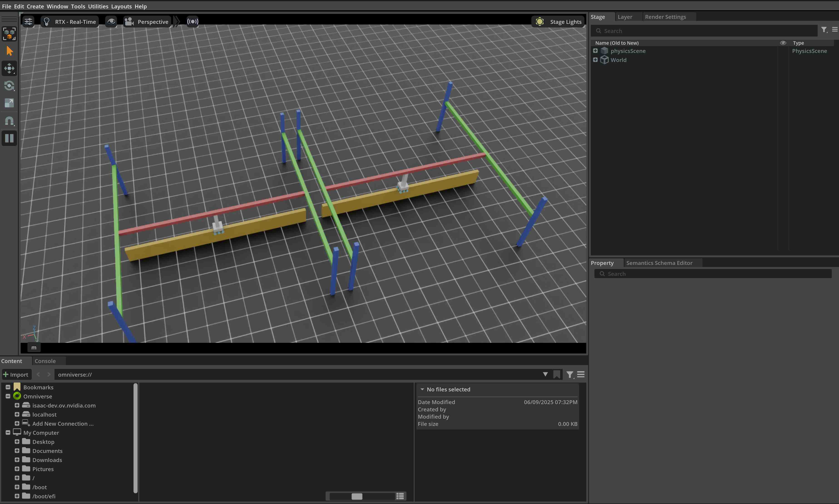Select the World prim in the Stage tree

tap(619, 60)
